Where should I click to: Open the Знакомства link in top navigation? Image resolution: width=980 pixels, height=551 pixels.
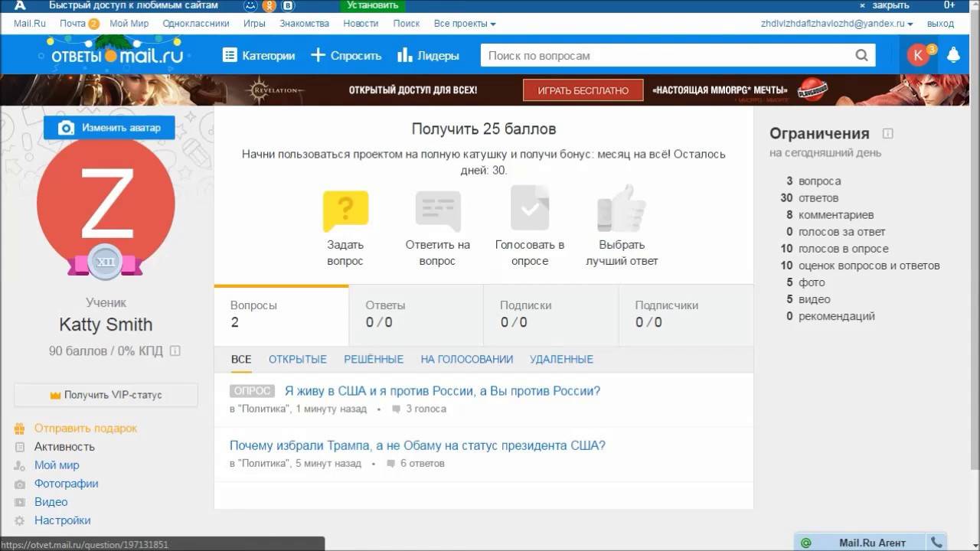click(x=304, y=24)
